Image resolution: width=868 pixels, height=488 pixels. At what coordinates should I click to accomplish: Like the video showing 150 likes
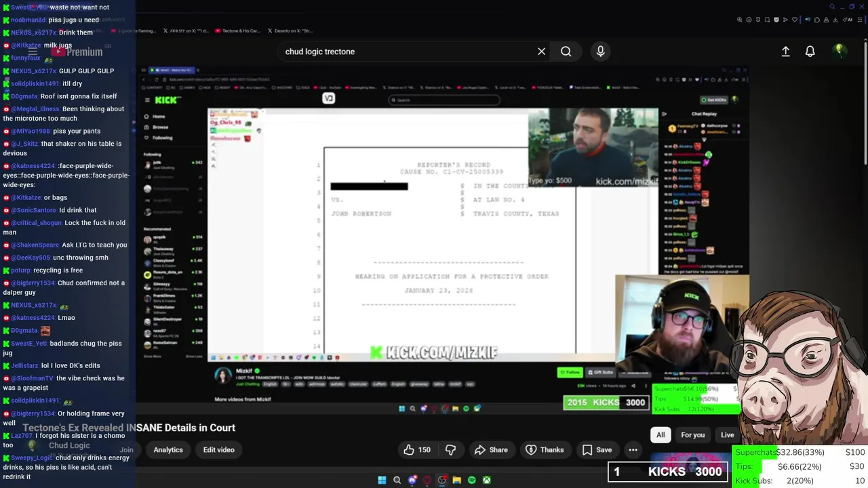click(x=417, y=449)
